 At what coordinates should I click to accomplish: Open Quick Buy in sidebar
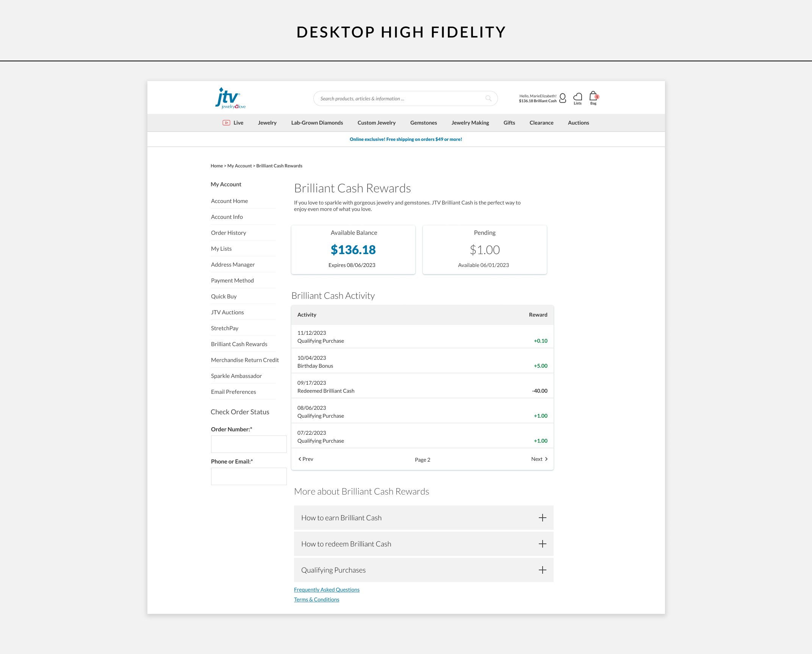pos(224,297)
